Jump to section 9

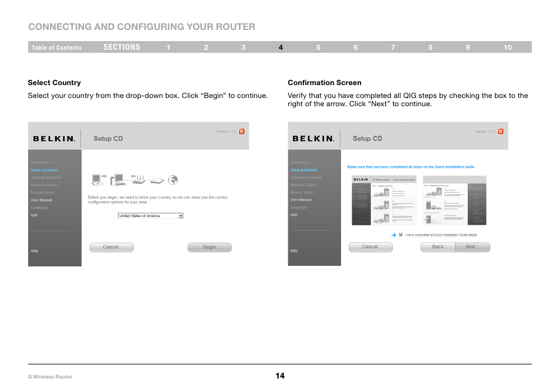click(468, 48)
